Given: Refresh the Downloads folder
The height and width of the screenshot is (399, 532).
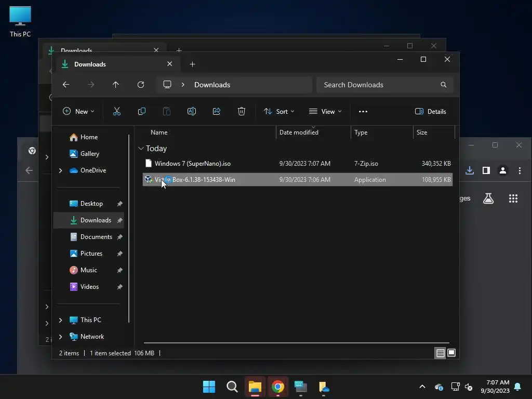Looking at the screenshot, I should [x=141, y=85].
